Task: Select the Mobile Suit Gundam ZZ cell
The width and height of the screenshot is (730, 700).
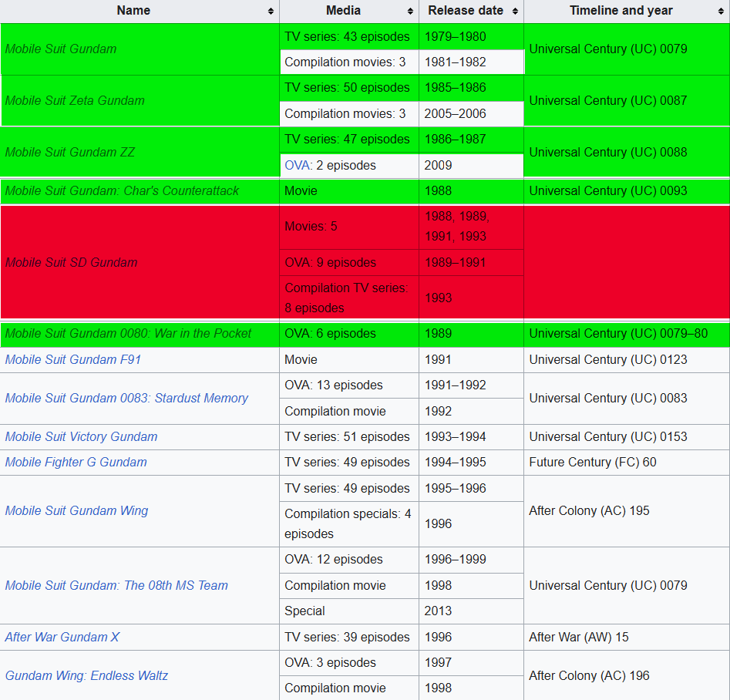Action: [140, 153]
